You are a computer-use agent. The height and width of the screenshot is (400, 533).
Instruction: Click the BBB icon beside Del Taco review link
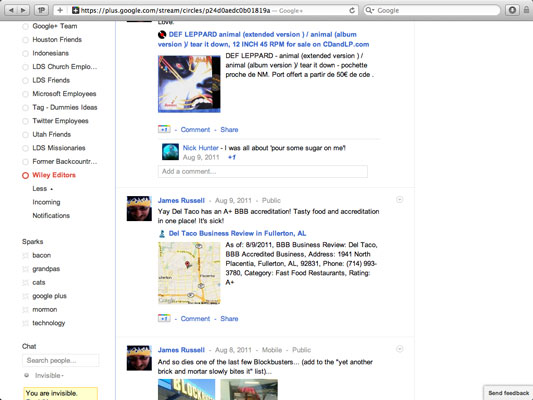(162, 233)
